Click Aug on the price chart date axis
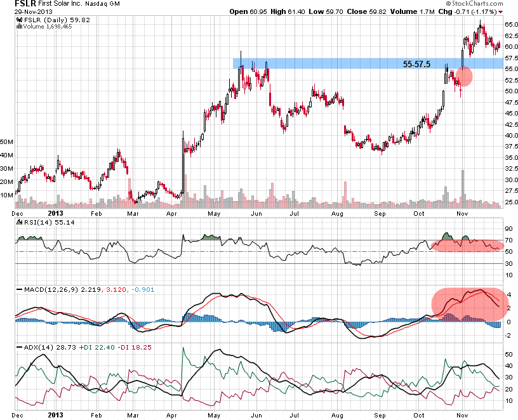 [x=337, y=214]
